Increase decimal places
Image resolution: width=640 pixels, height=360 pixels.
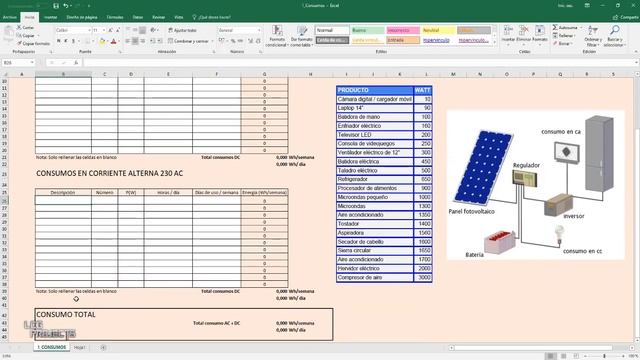pyautogui.click(x=251, y=41)
